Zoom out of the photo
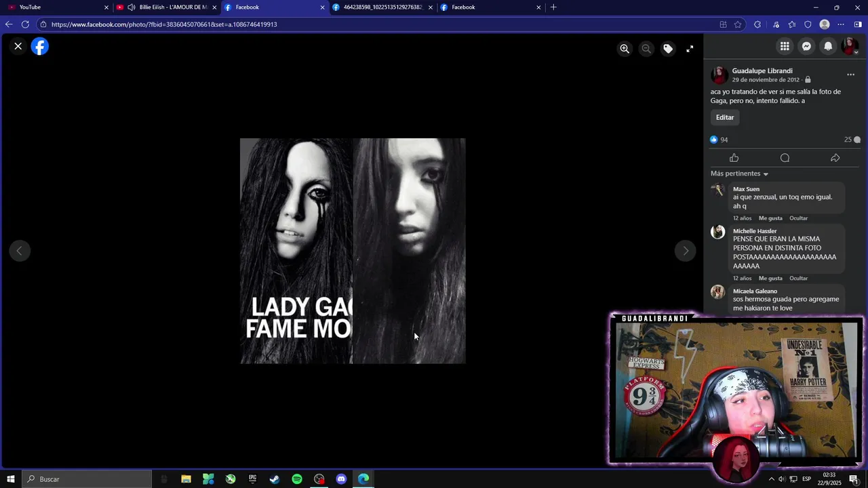Image resolution: width=868 pixels, height=488 pixels. 646,49
